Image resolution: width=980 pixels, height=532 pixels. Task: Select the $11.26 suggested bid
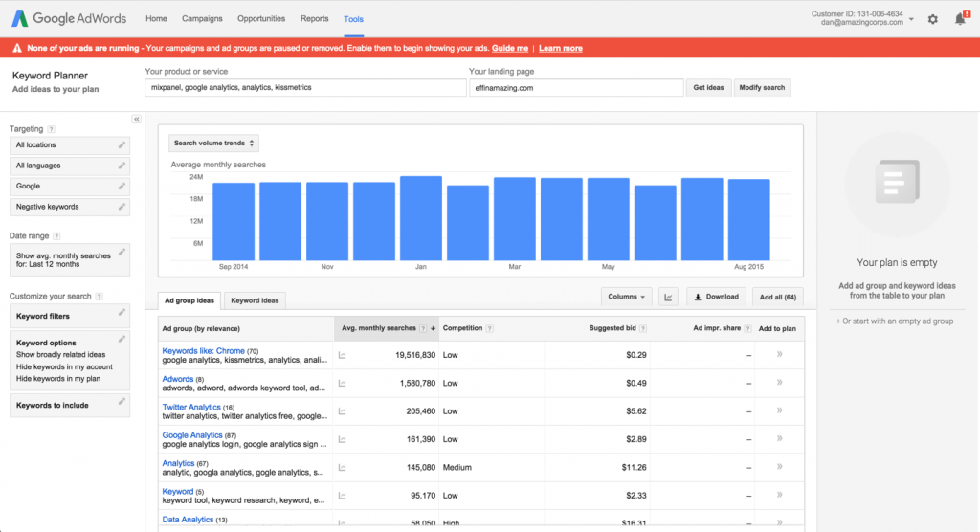point(634,468)
